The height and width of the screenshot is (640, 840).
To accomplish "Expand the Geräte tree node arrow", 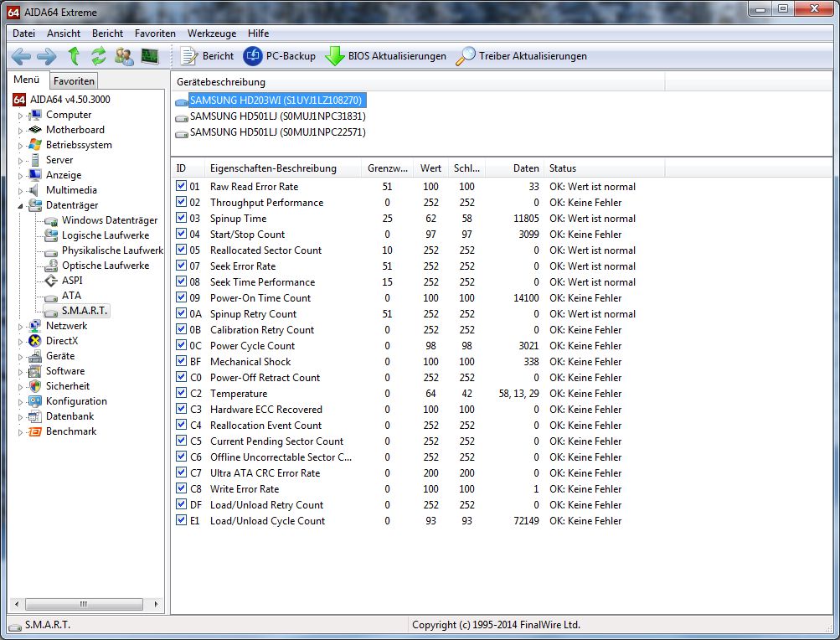I will (x=20, y=356).
